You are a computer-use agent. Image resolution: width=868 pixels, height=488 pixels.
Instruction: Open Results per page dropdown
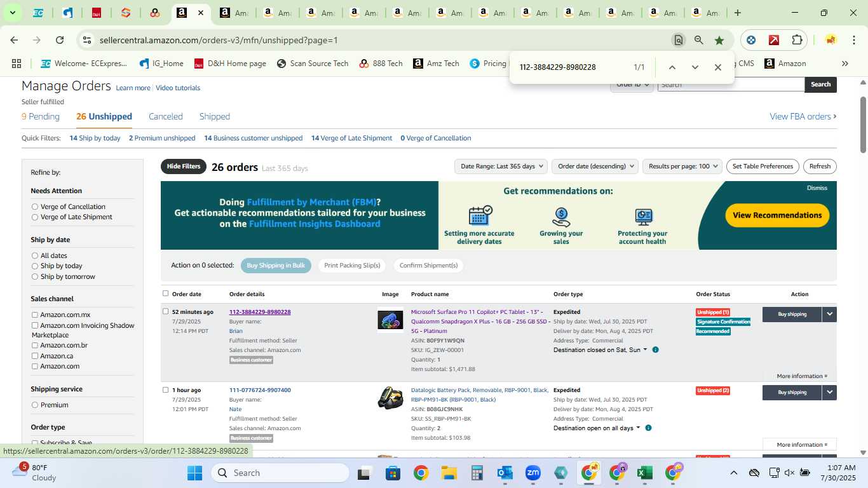click(x=682, y=166)
